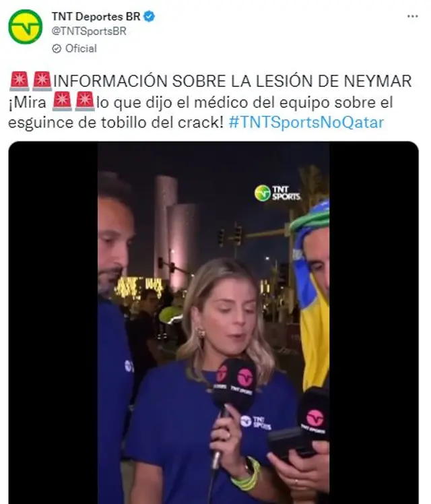Click the TNT Sports watermark logo in video
The height and width of the screenshot is (504, 431).
[277, 193]
